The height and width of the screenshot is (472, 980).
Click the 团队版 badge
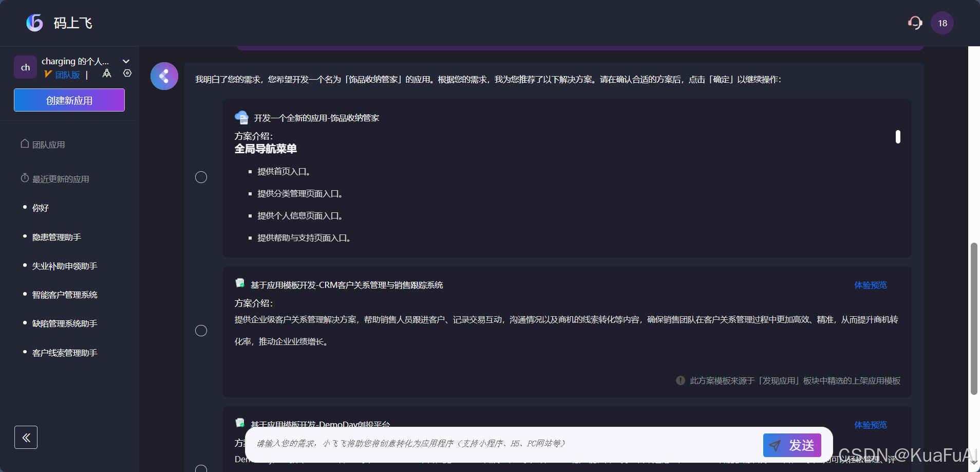pyautogui.click(x=63, y=75)
